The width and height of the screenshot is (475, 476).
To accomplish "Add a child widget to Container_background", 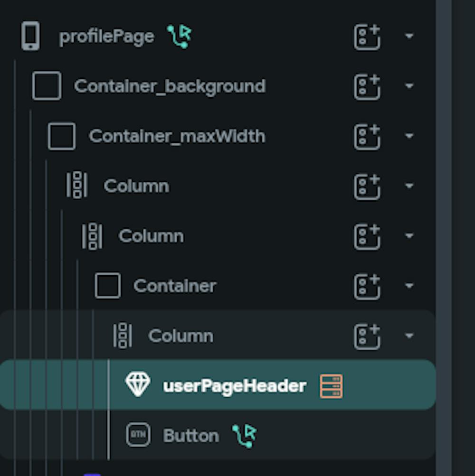I will [x=367, y=86].
